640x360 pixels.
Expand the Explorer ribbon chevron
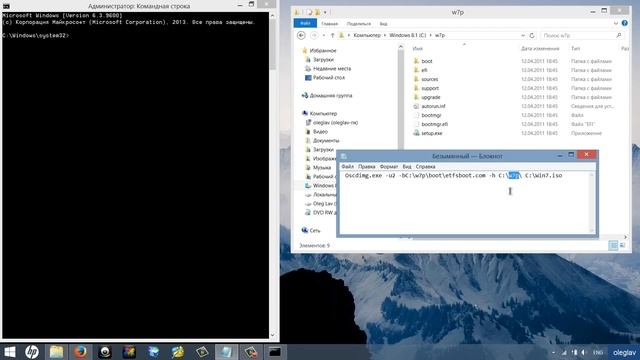[616, 24]
